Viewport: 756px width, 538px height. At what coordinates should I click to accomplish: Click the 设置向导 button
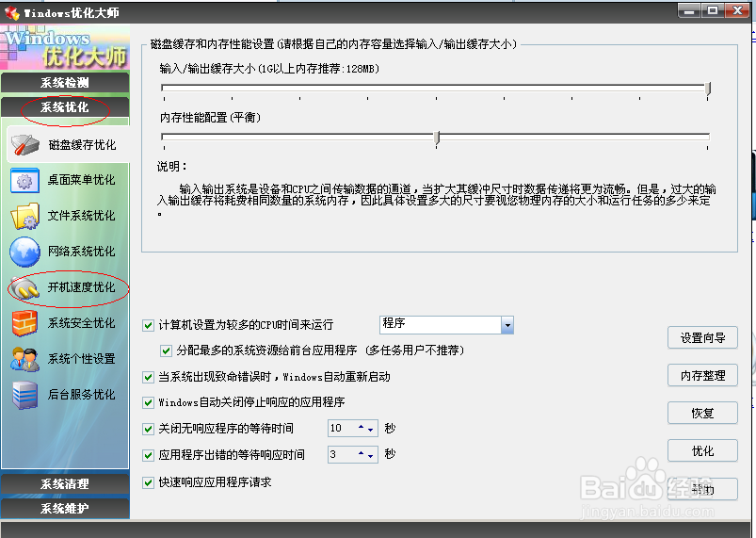[702, 337]
